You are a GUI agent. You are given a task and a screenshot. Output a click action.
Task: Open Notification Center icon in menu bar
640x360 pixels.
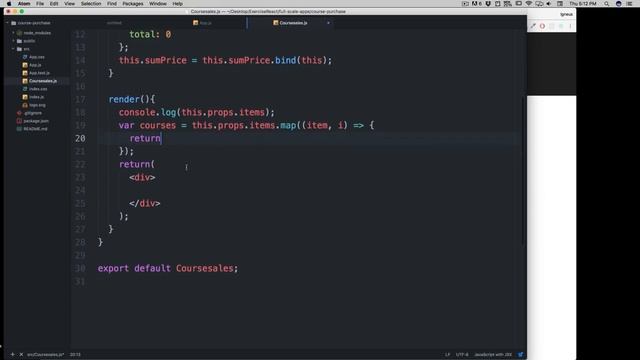point(629,4)
